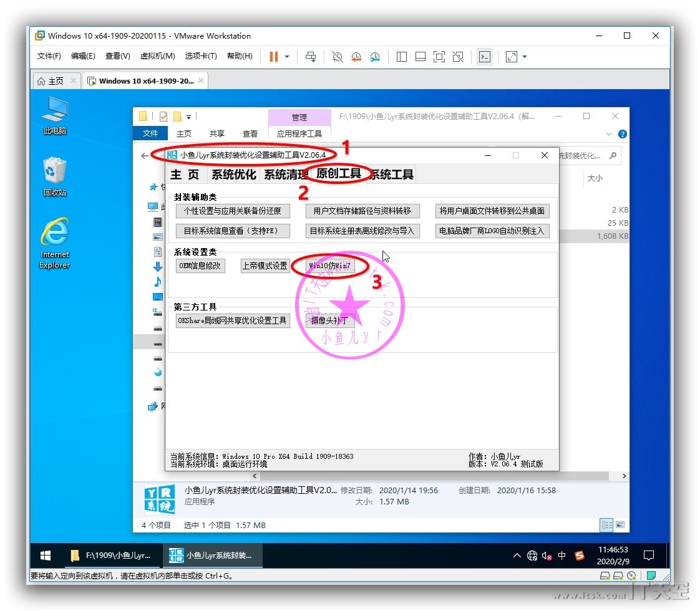Viewport: 700px width, 611px height.
Task: Expand the Explorer ribbon chevron
Action: click(608, 134)
